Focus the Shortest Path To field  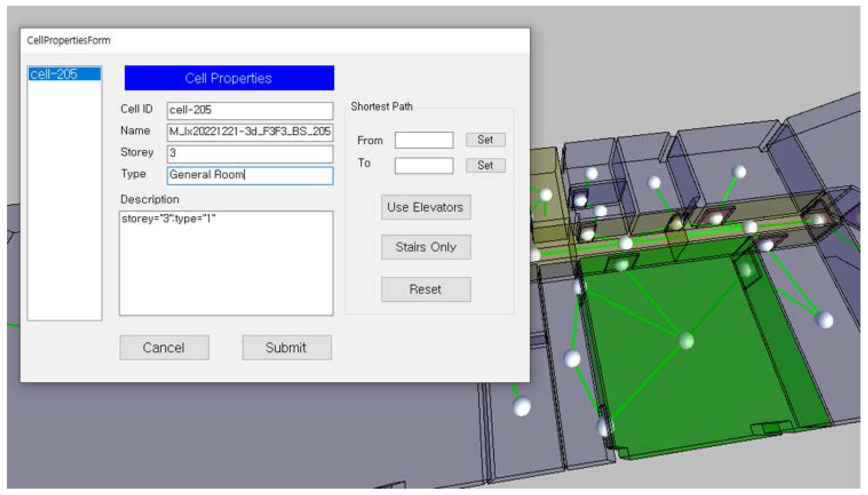pyautogui.click(x=424, y=166)
